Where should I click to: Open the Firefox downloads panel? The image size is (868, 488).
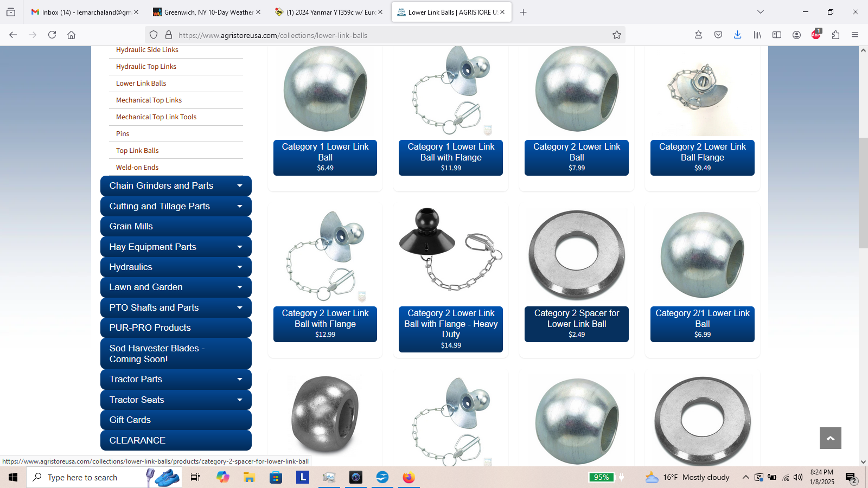[737, 35]
